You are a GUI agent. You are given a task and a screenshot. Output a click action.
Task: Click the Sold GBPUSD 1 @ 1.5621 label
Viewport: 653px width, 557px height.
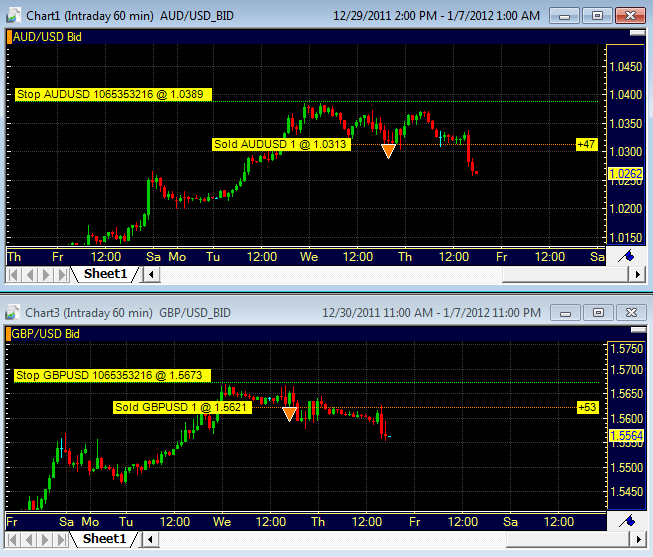[182, 407]
